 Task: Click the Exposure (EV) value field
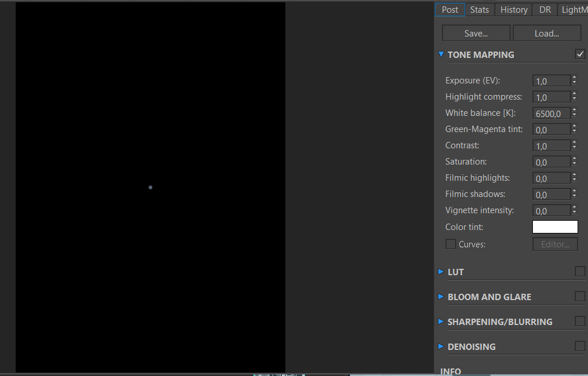(x=551, y=81)
